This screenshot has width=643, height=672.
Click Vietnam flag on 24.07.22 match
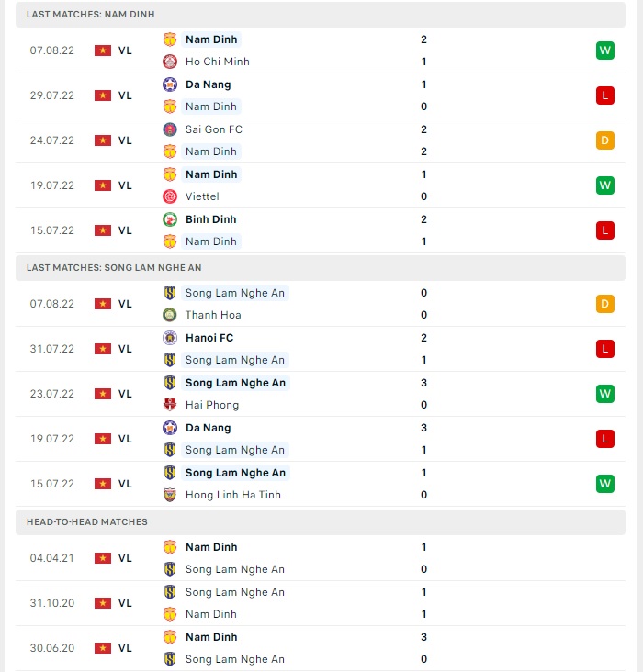click(103, 140)
